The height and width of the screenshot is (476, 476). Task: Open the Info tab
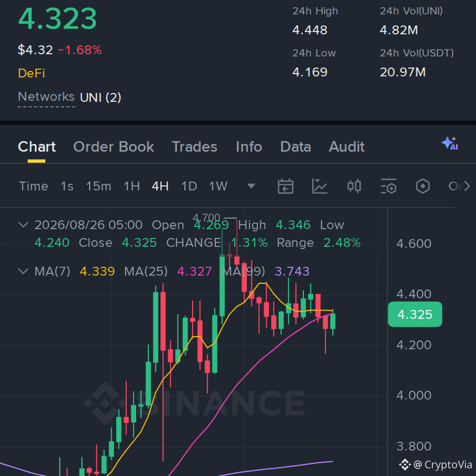pos(249,147)
